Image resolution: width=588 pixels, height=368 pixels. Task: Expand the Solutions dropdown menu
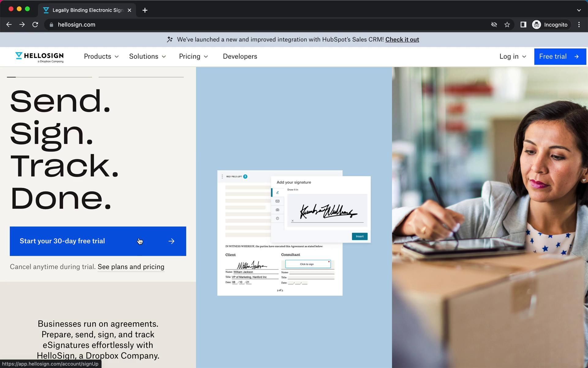pyautogui.click(x=147, y=56)
